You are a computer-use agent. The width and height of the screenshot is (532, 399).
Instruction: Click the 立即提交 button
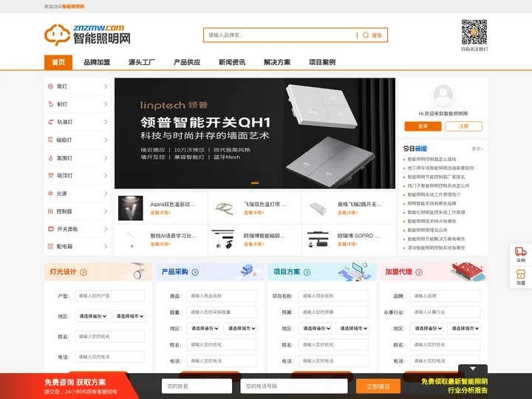click(378, 386)
